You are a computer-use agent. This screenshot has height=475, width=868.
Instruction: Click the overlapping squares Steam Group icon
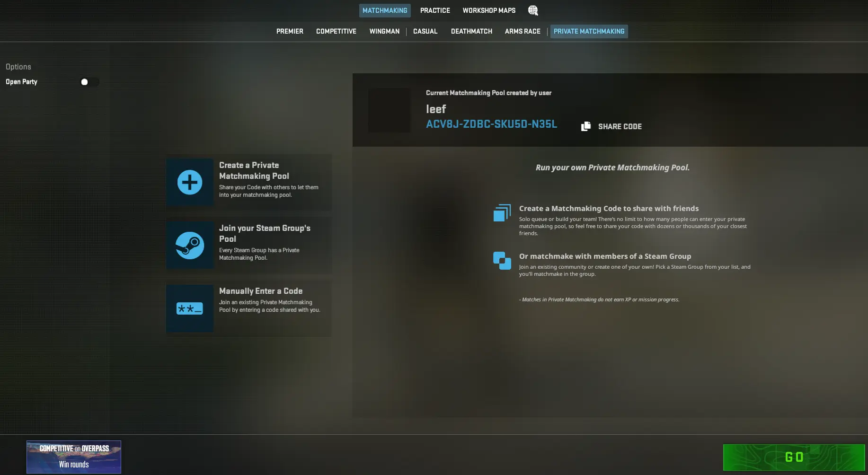click(x=502, y=261)
